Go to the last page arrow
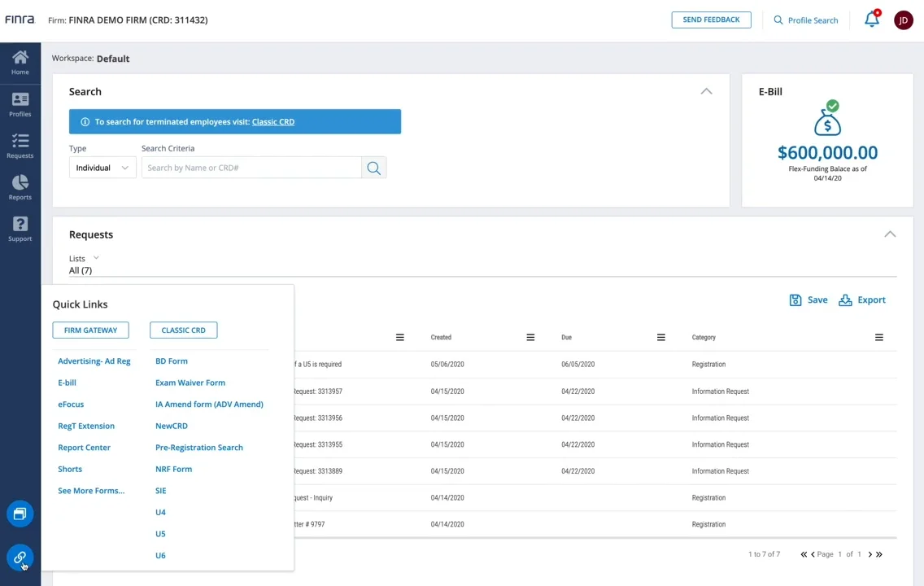This screenshot has height=586, width=924. point(879,554)
